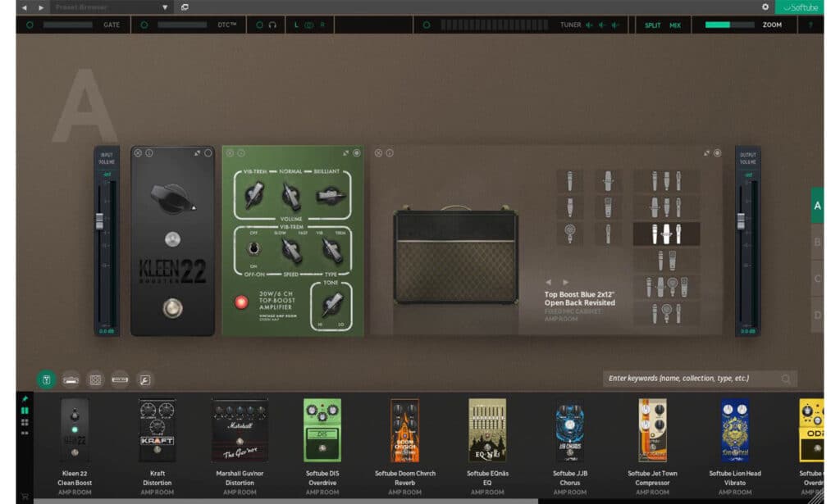Switch to chain tab B
The height and width of the screenshot is (504, 840).
(818, 242)
